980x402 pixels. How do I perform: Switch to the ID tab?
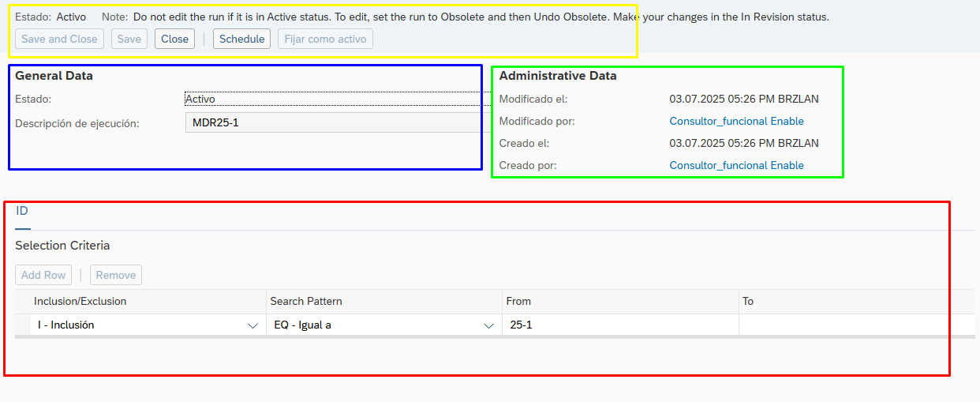(22, 211)
